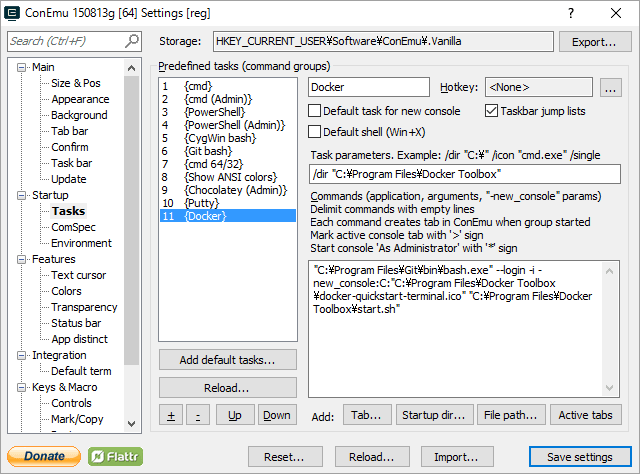Select the {PowerShell (Admin)} task

(x=228, y=125)
